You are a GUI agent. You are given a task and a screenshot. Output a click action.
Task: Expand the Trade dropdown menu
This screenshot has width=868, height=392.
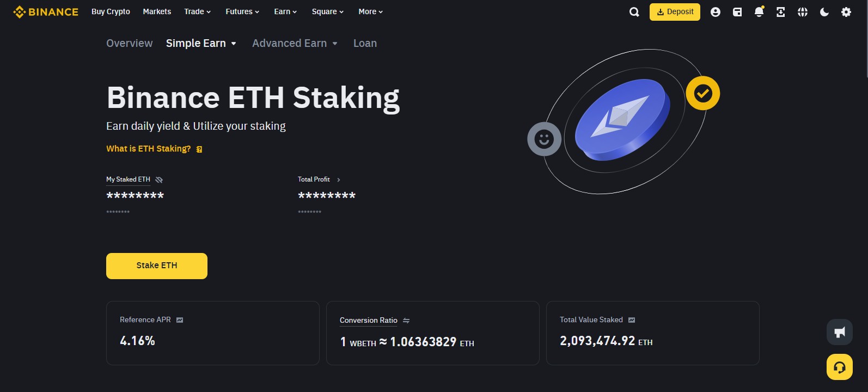[197, 11]
